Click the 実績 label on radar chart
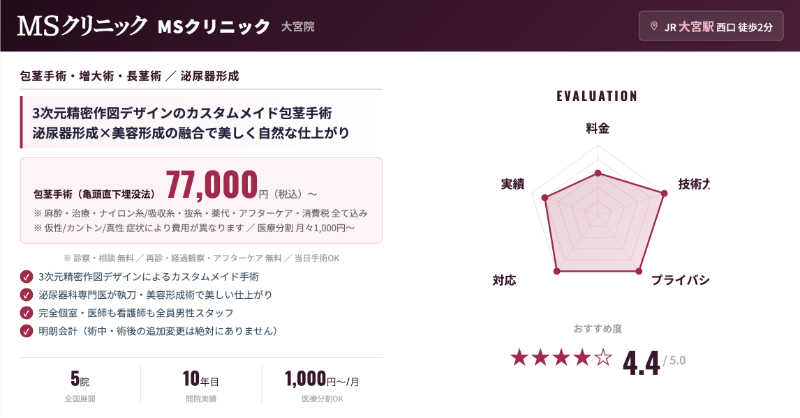800x418 pixels. 512,185
